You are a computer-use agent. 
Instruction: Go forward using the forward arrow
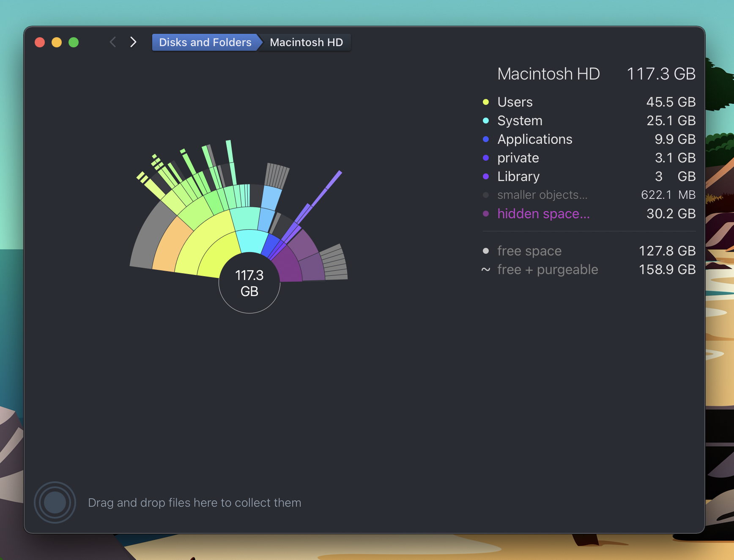pyautogui.click(x=133, y=42)
